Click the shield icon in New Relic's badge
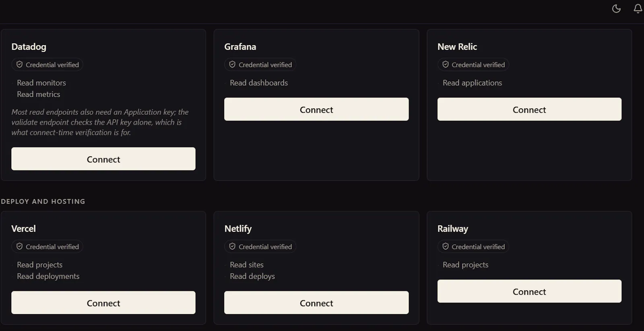Image resolution: width=644 pixels, height=331 pixels. pos(446,64)
